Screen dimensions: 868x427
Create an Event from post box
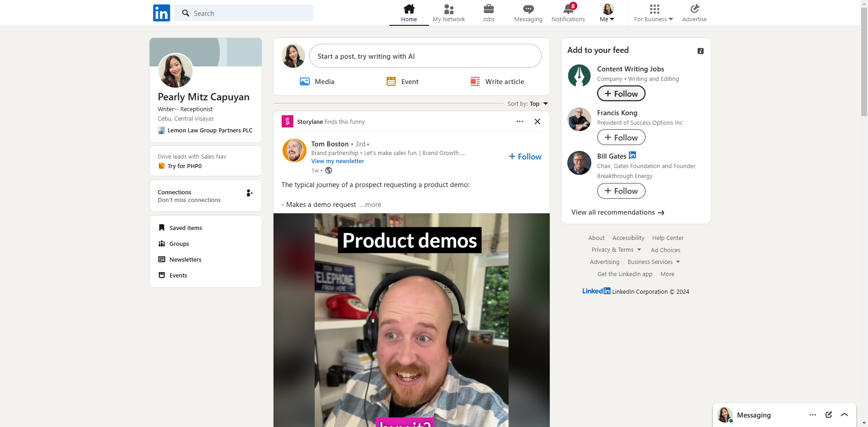click(x=402, y=82)
